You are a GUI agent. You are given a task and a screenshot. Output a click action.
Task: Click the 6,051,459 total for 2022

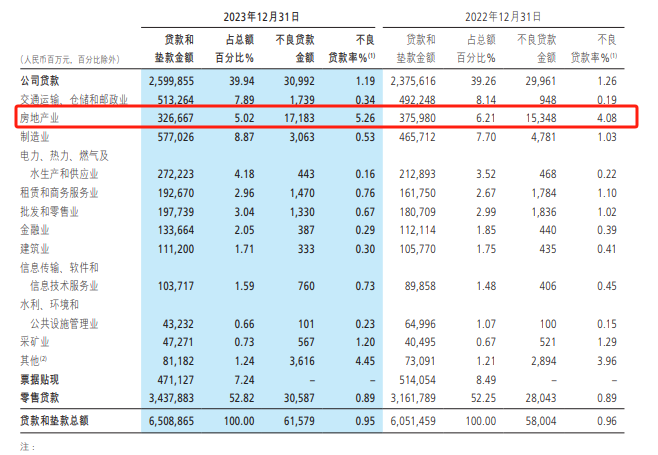click(413, 421)
